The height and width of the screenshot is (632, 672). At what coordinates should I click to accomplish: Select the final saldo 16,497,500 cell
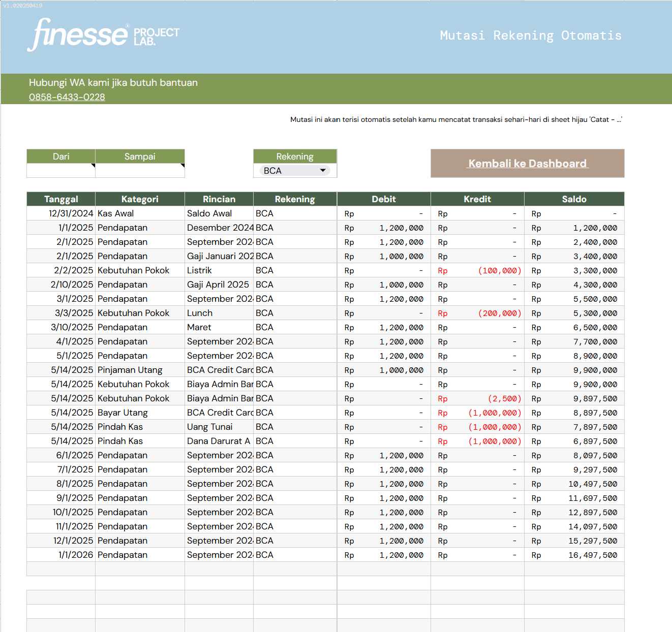tap(574, 555)
